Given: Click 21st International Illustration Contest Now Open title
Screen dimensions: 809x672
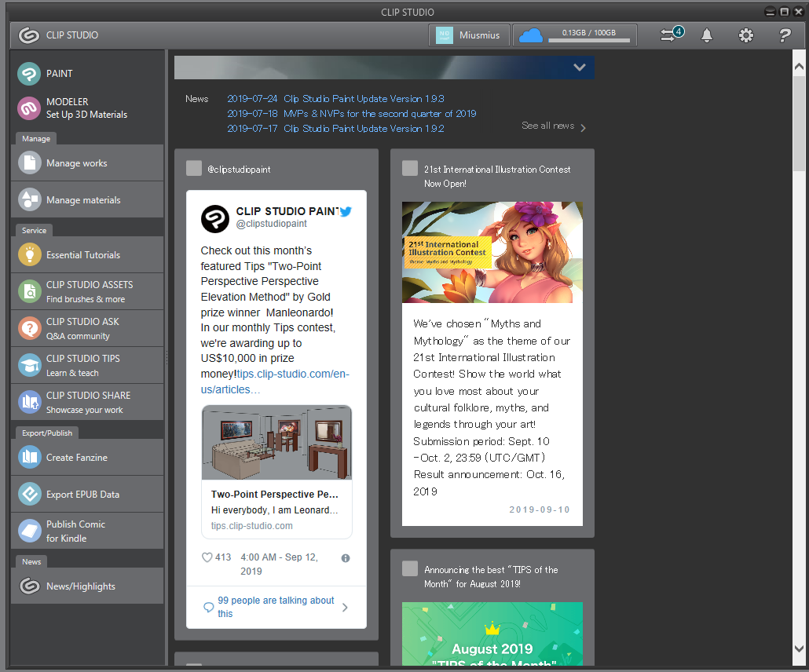Looking at the screenshot, I should 497,177.
